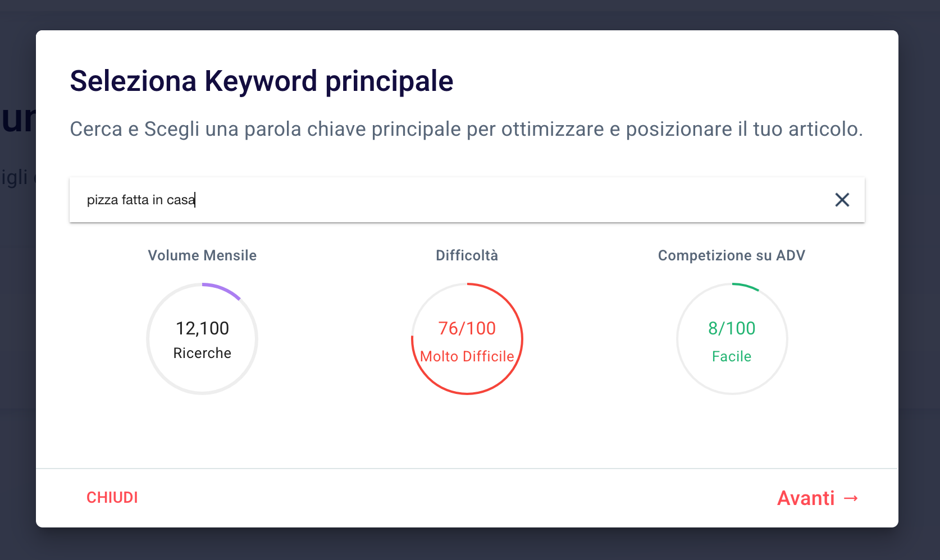This screenshot has height=560, width=940.
Task: Select the 8/100 competition score
Action: [x=732, y=328]
